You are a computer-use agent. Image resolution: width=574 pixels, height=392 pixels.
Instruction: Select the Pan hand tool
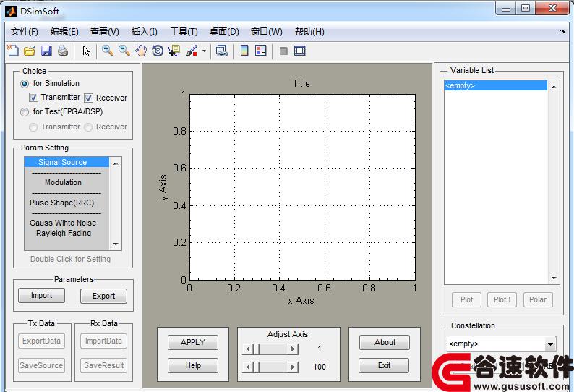click(x=141, y=51)
